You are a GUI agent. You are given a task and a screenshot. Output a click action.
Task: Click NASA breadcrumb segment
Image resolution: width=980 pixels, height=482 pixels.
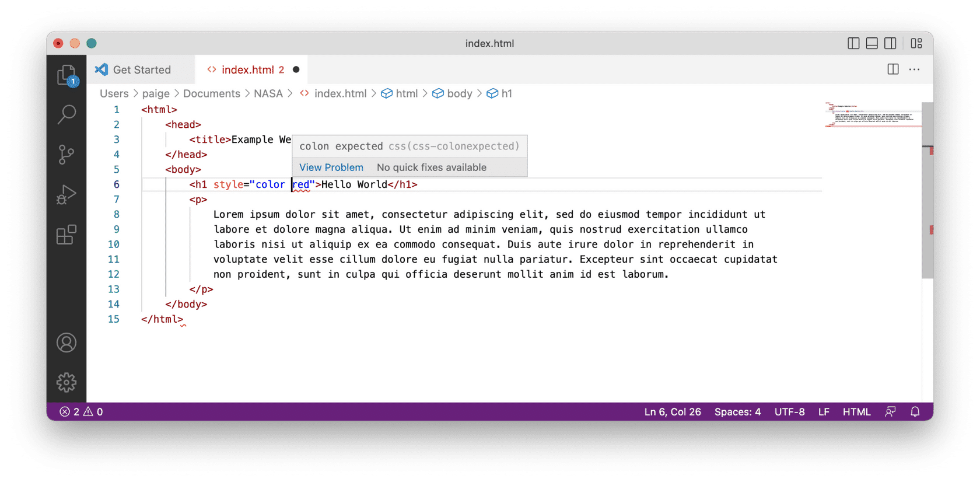pos(268,93)
